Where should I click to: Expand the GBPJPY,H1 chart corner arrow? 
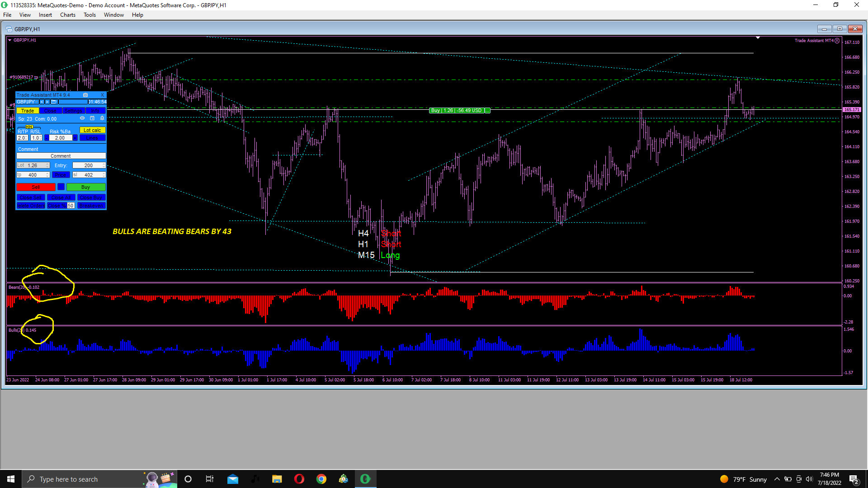[9, 40]
